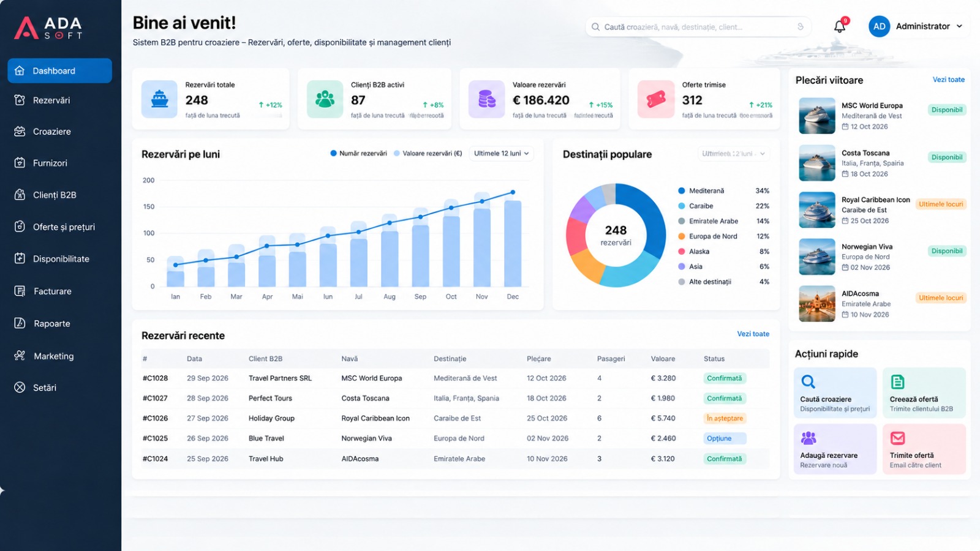Open the MSC World Europa departure thumbnail

coord(817,116)
